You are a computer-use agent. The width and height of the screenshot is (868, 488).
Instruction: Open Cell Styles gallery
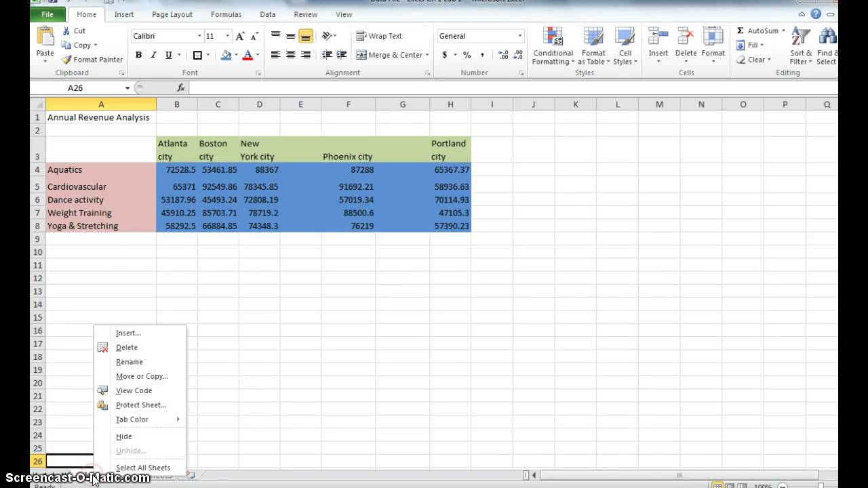[625, 46]
